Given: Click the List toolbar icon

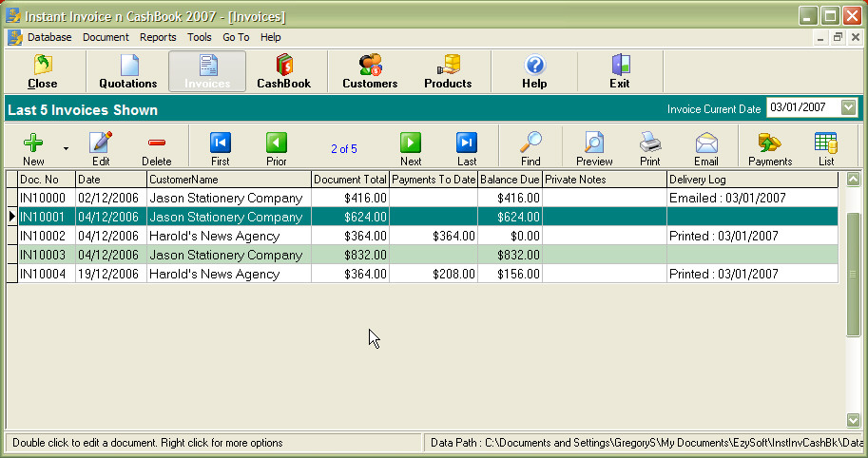Looking at the screenshot, I should pos(826,143).
